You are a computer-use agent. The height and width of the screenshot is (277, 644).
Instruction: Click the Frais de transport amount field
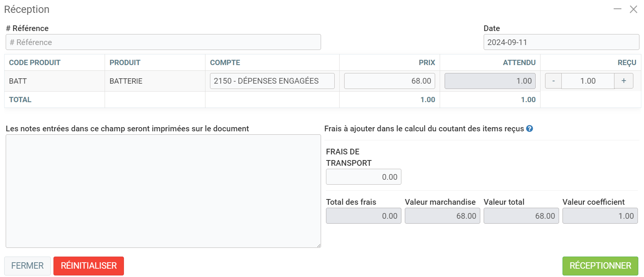pos(364,177)
